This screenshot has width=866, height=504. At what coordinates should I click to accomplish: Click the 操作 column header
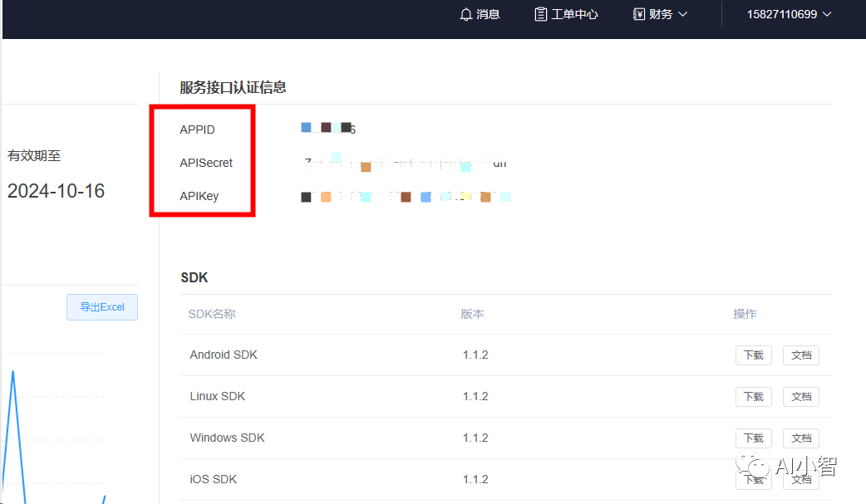(745, 314)
